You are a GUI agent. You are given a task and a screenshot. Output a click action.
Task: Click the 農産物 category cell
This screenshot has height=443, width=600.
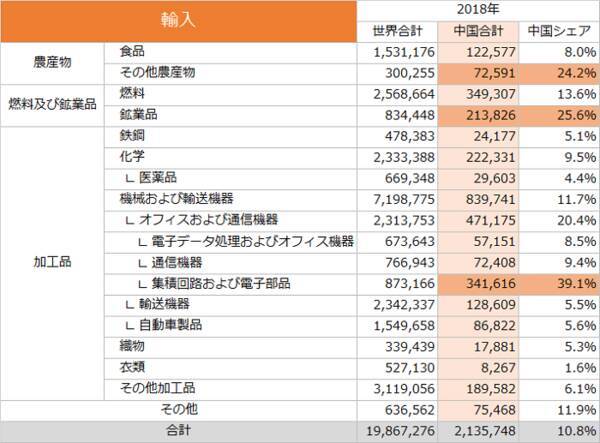[52, 62]
